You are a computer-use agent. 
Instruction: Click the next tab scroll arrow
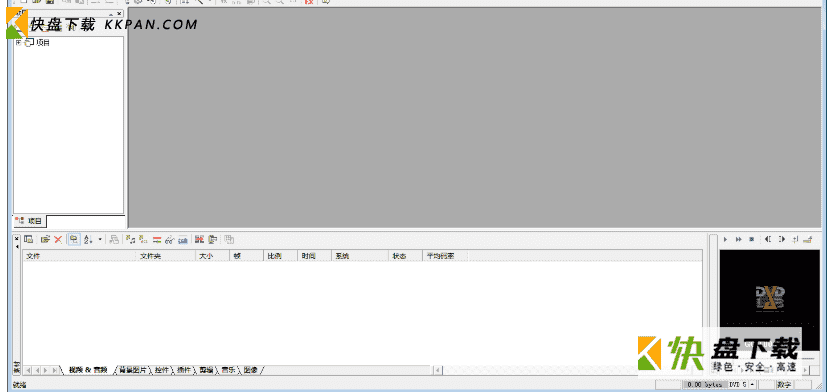point(46,370)
